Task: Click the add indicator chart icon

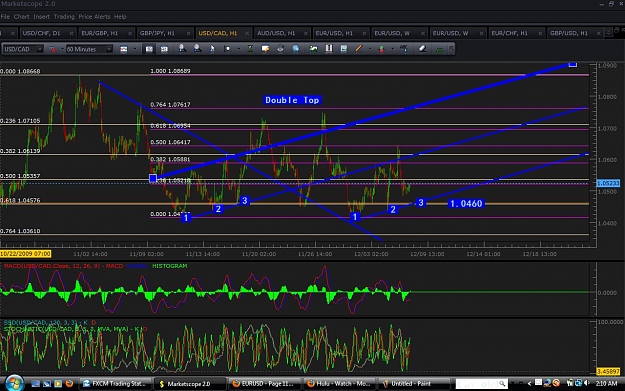Action: (x=314, y=49)
